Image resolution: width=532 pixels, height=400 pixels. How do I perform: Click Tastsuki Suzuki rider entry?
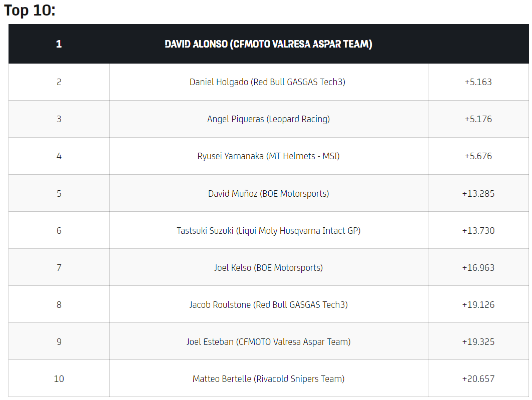pos(268,230)
